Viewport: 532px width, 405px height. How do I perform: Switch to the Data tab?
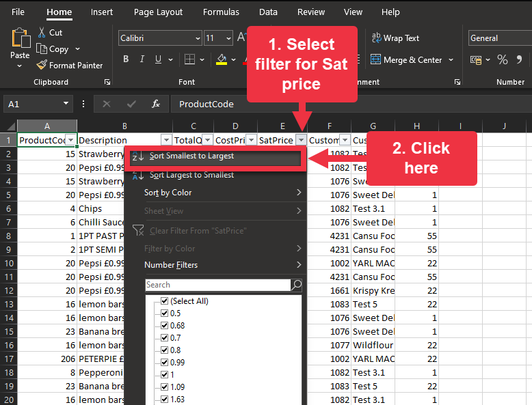pyautogui.click(x=268, y=12)
